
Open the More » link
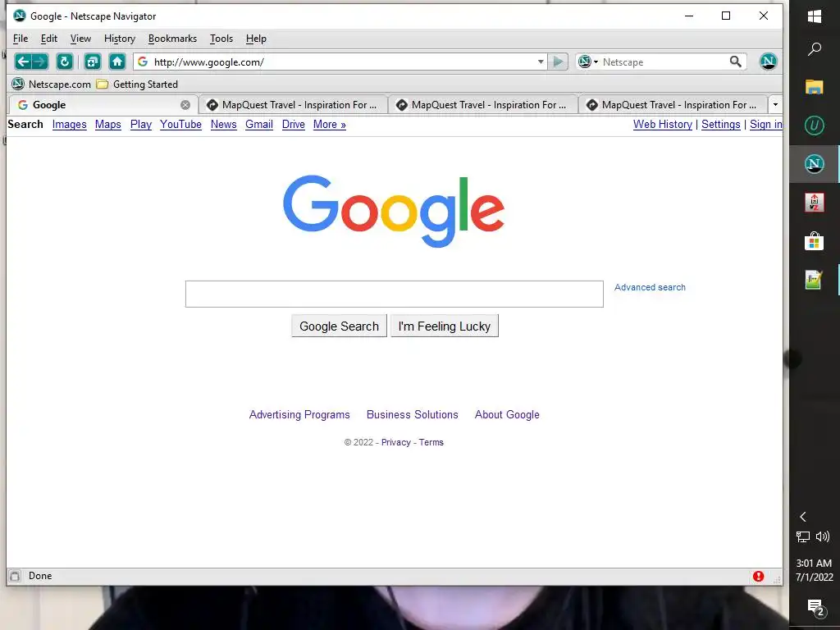330,125
